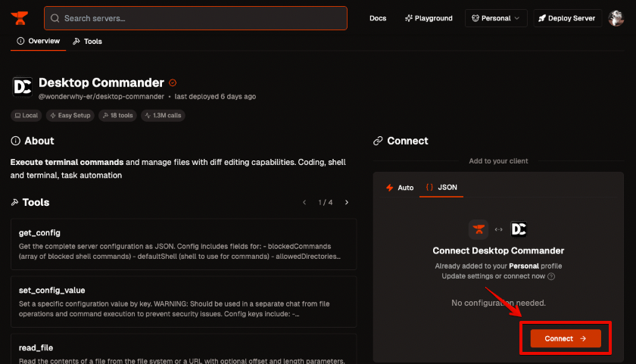
Task: Click the orange Connect button
Action: (x=566, y=338)
